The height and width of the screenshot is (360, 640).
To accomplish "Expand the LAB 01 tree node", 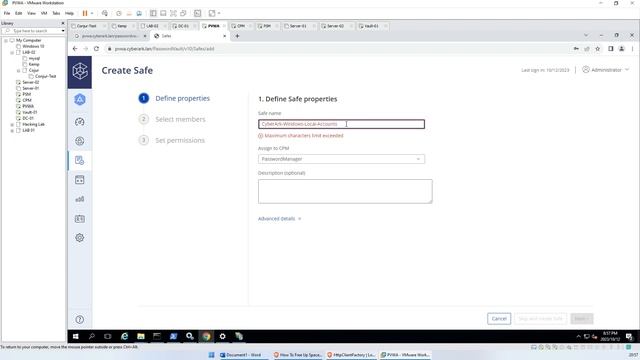I will click(x=12, y=130).
